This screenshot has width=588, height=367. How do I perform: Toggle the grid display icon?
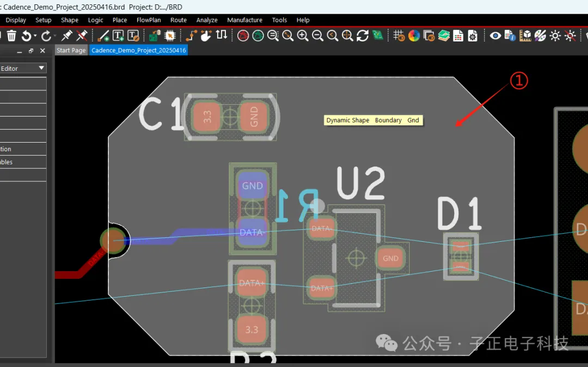pos(399,35)
